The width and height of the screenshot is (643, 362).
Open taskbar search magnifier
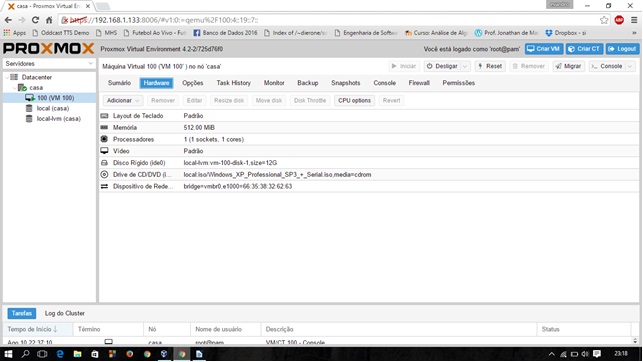[x=25, y=354]
